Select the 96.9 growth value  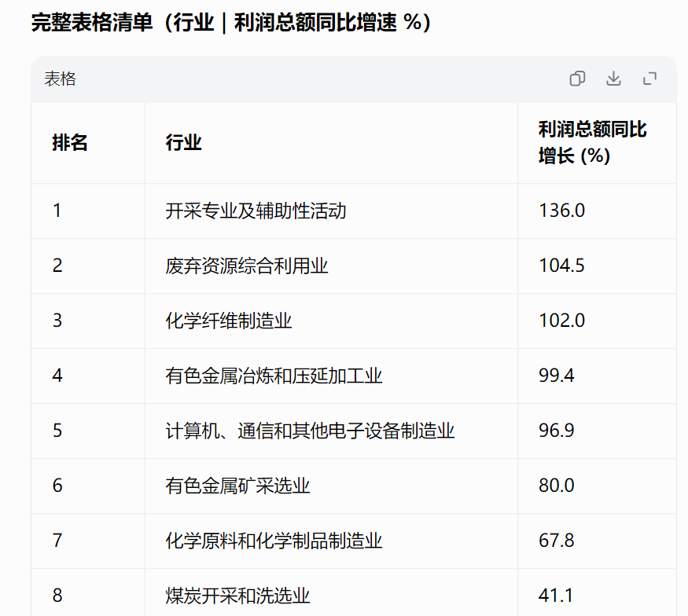coord(557,431)
